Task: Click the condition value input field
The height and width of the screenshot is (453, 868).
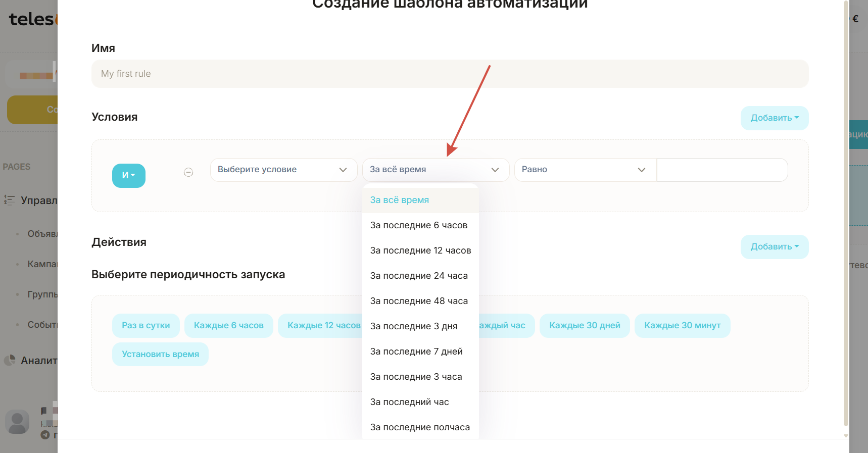Action: coord(721,170)
